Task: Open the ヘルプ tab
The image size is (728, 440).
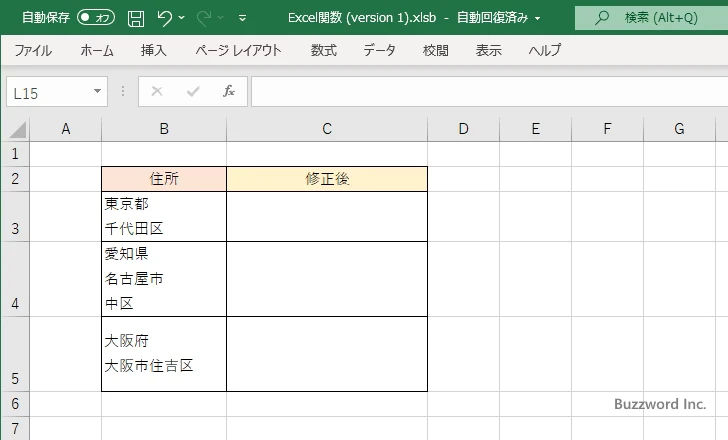Action: point(545,50)
